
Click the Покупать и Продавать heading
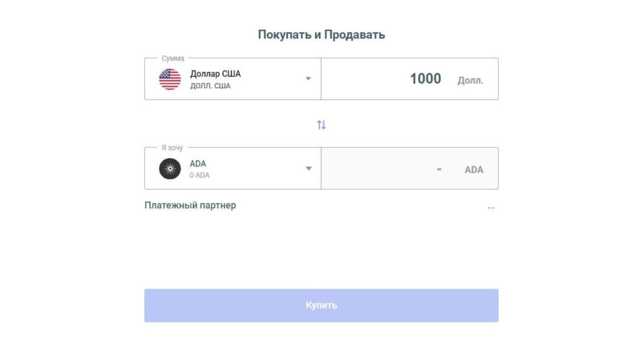coord(321,34)
